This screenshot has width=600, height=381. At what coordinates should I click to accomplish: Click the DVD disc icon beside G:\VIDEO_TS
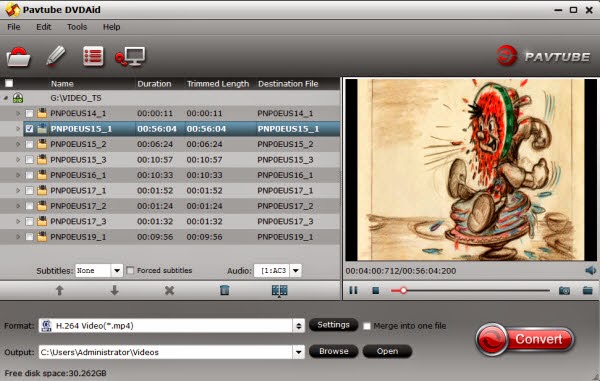[x=18, y=98]
